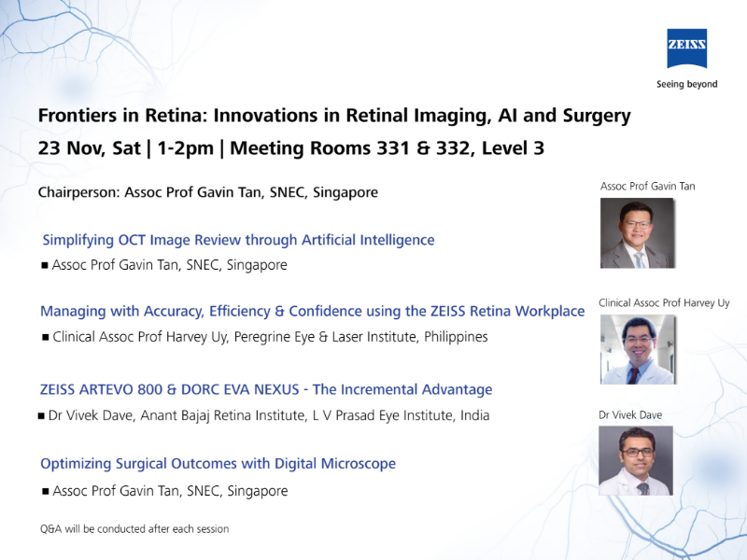Click the portrait photo of Harvey Uy
The height and width of the screenshot is (560, 747).
click(636, 349)
